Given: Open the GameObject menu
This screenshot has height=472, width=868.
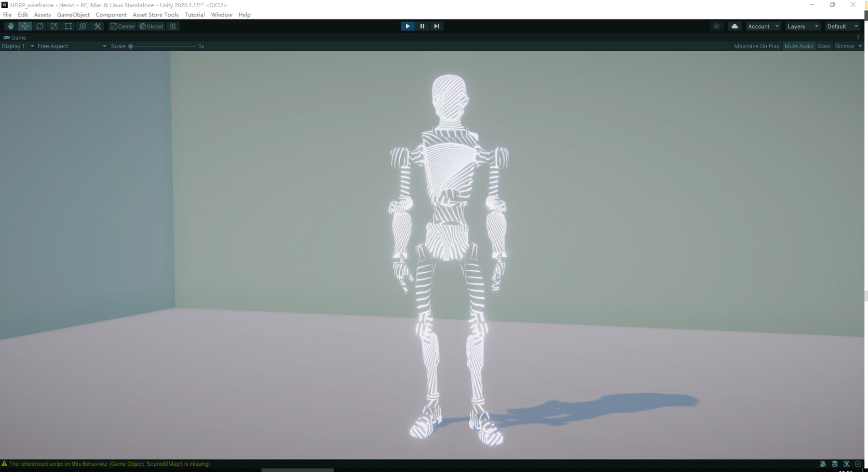Looking at the screenshot, I should (73, 14).
